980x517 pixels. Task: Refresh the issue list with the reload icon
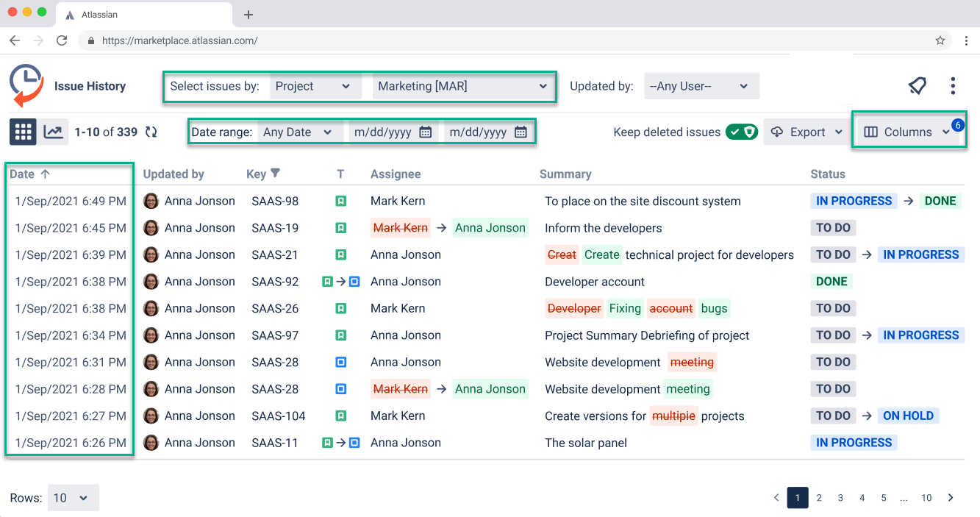tap(151, 132)
